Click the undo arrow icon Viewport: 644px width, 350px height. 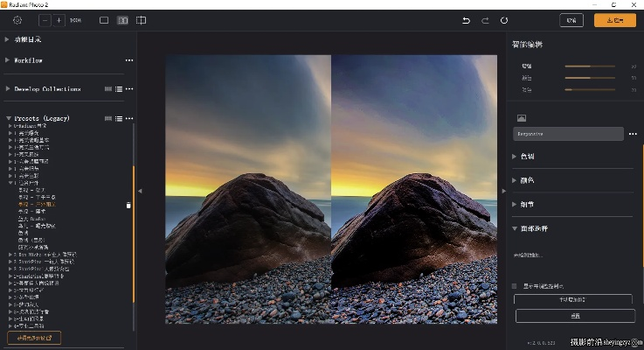click(466, 20)
